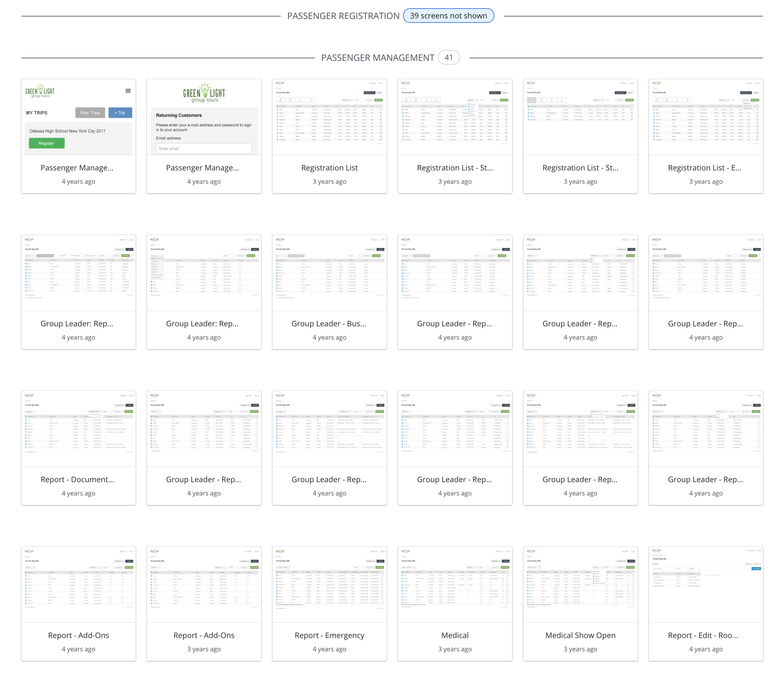The height and width of the screenshot is (683, 784).
Task: Click the '39 screens not shown' badge
Action: pyautogui.click(x=448, y=16)
